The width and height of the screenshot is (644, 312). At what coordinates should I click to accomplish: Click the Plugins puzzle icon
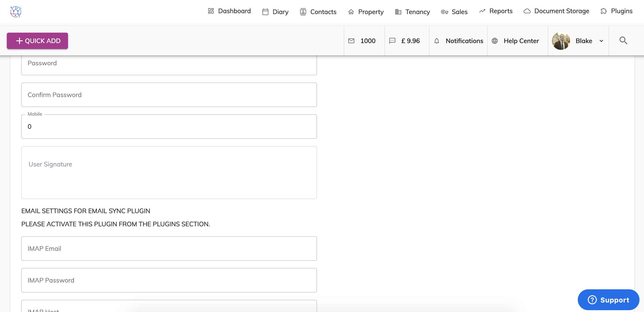click(x=603, y=11)
